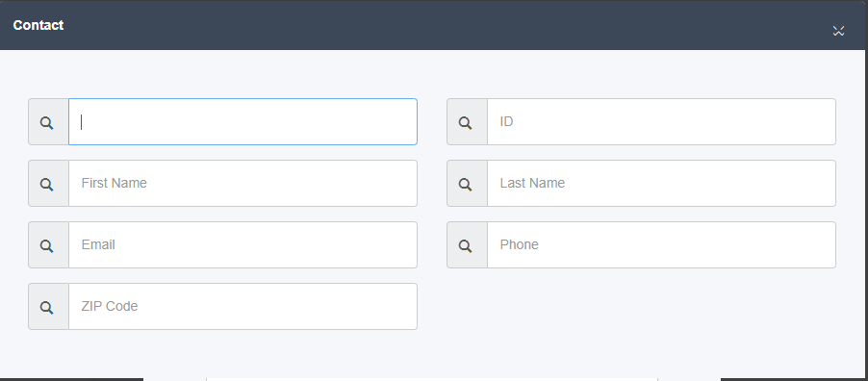Focus the Last Name input field
Image resolution: width=868 pixels, height=381 pixels.
click(x=661, y=184)
